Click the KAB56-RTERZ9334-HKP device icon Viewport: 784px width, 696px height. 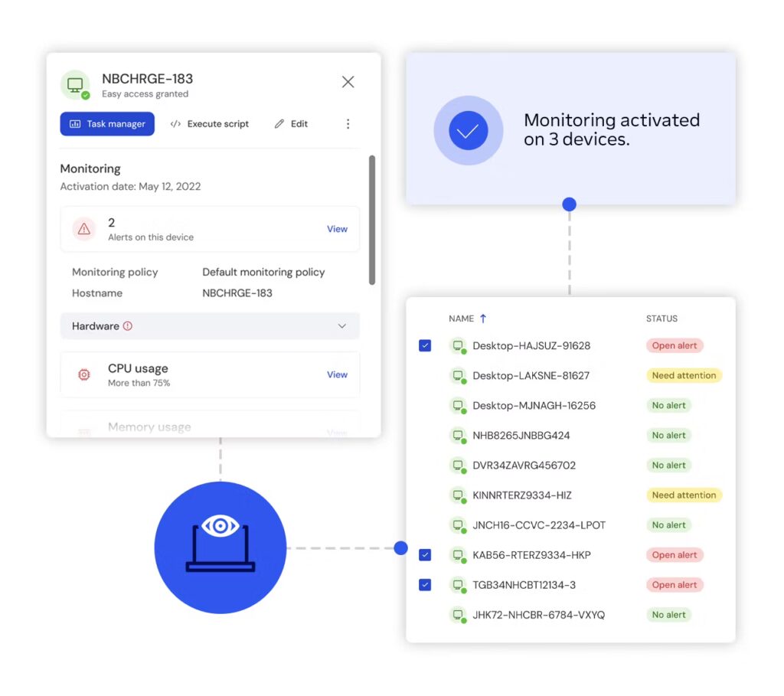(458, 555)
